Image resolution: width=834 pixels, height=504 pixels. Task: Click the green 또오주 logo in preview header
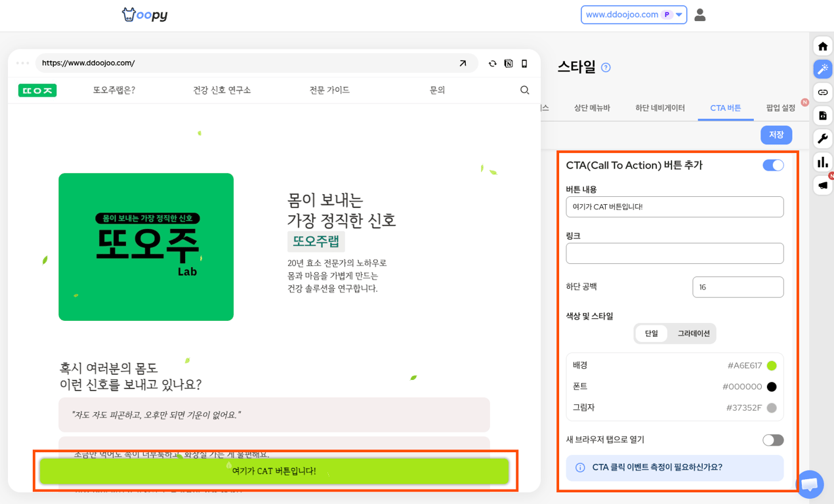pos(37,91)
